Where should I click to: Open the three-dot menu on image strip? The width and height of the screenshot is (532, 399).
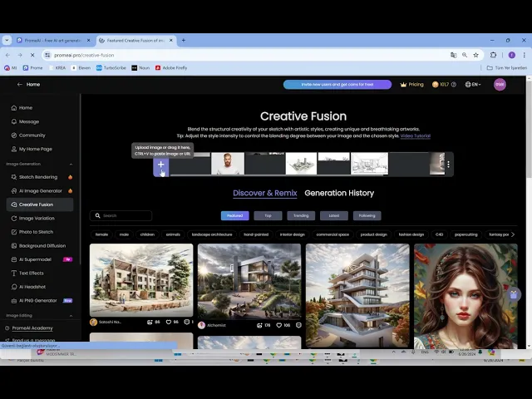pos(448,165)
